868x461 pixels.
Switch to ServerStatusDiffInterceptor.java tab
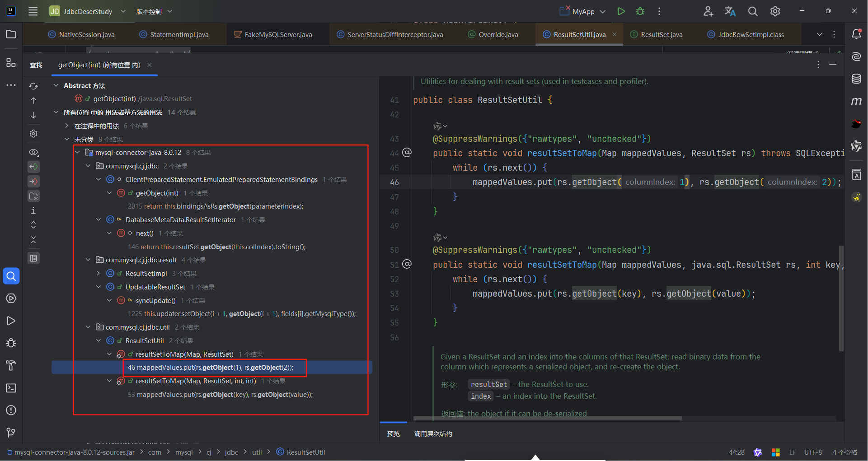click(x=390, y=34)
